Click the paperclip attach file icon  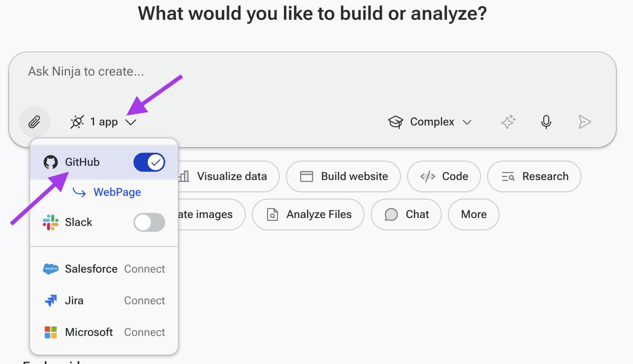pyautogui.click(x=34, y=122)
